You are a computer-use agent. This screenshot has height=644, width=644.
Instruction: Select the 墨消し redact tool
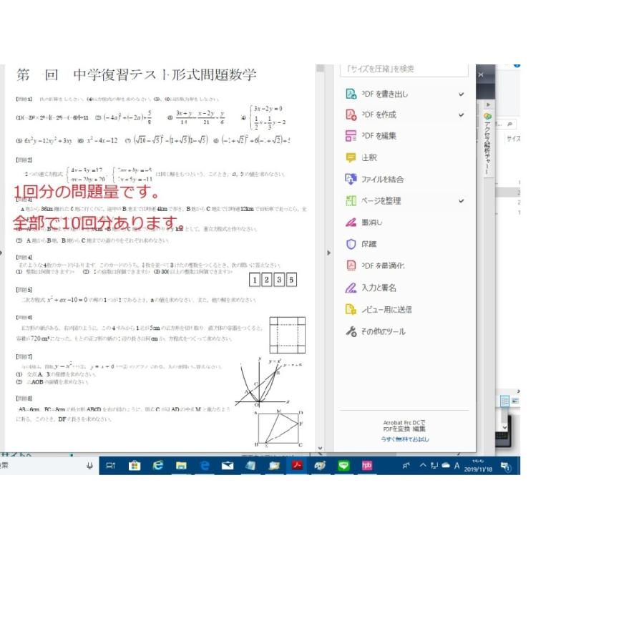[351, 223]
